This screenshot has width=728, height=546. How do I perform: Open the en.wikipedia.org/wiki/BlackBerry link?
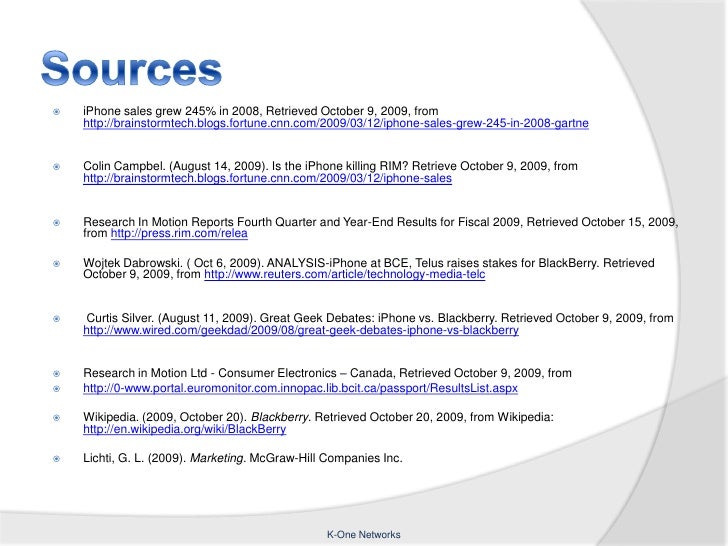pos(184,429)
